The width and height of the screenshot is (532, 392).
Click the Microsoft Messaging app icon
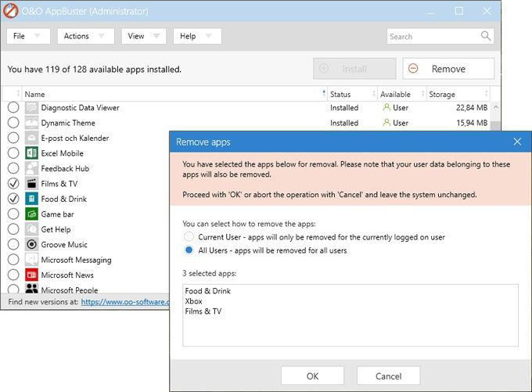coord(31,260)
